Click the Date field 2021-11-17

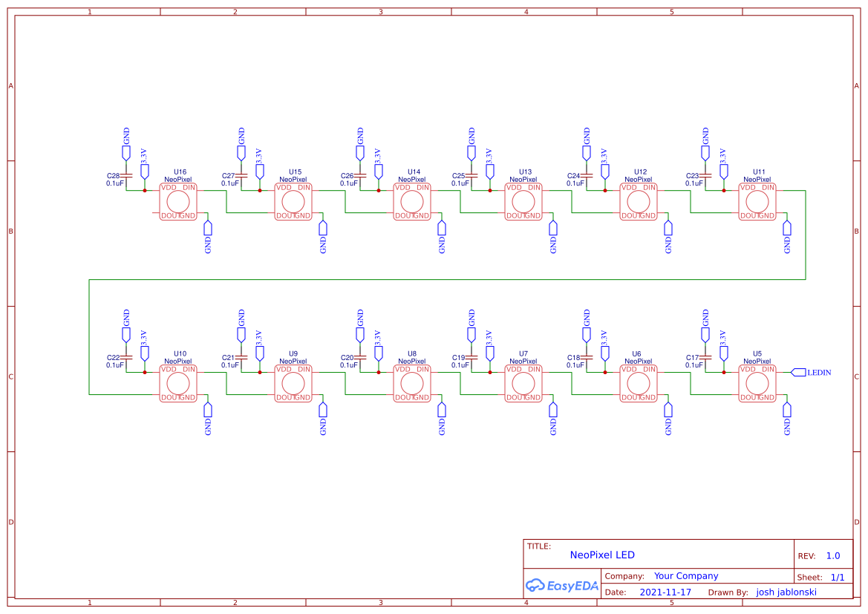665,592
